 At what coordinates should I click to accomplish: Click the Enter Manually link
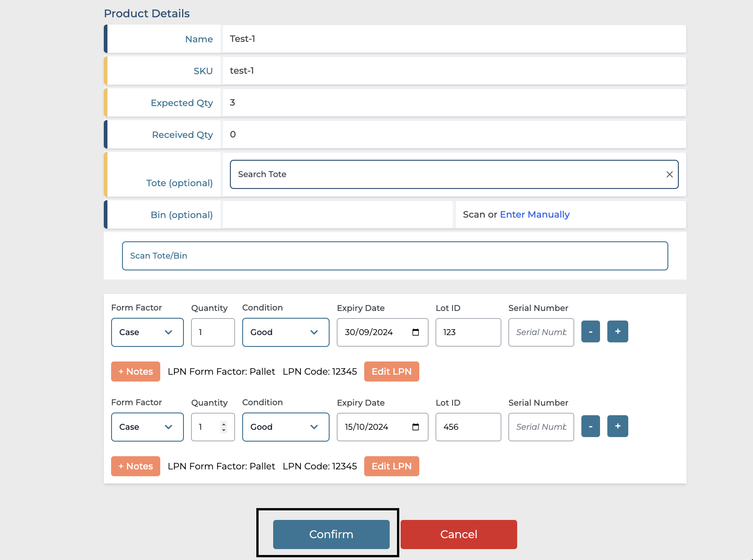pos(534,214)
